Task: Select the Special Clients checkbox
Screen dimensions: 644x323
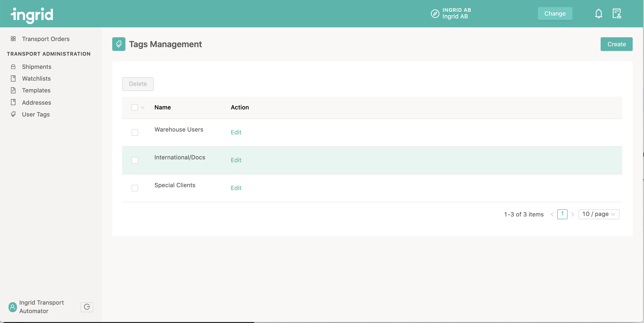Action: click(x=135, y=188)
